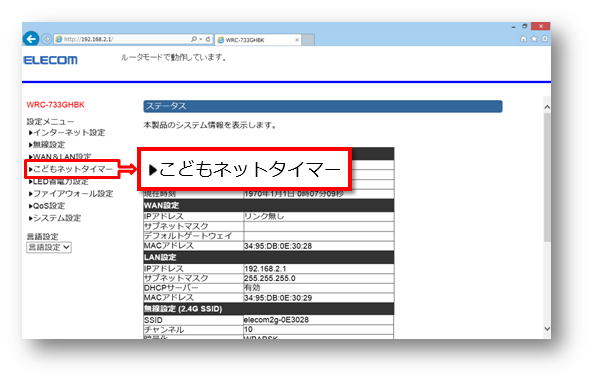Image resolution: width=593 pixels, height=381 pixels.
Task: Click the channel value 10
Action: pyautogui.click(x=248, y=329)
